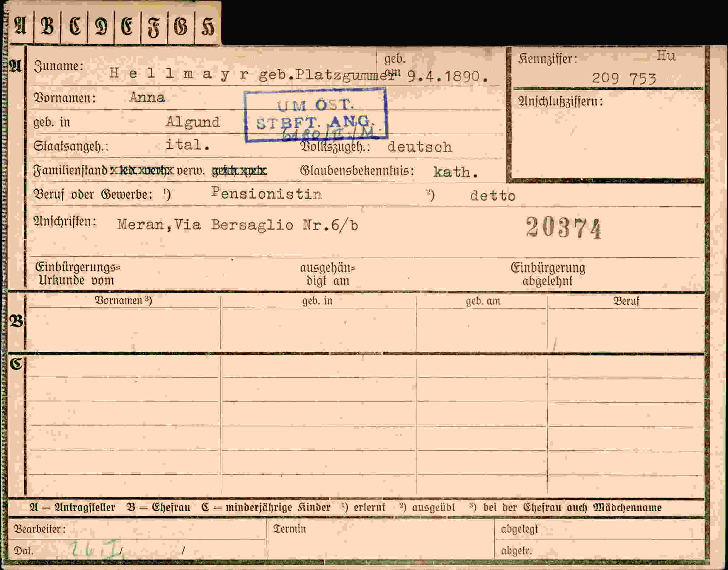Click the "Dat." label
This screenshot has width=728, height=570.
[23, 550]
